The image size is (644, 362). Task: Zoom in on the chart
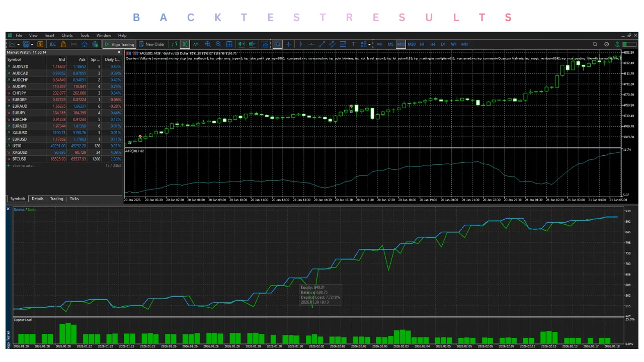click(208, 44)
